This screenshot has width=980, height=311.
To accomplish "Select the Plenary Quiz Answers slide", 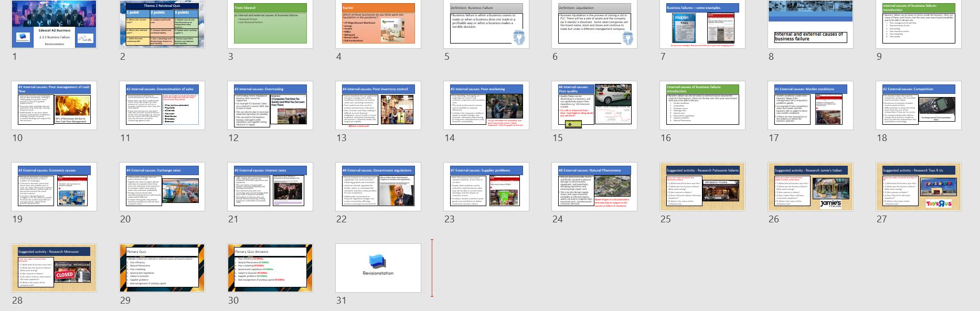I will (270, 268).
